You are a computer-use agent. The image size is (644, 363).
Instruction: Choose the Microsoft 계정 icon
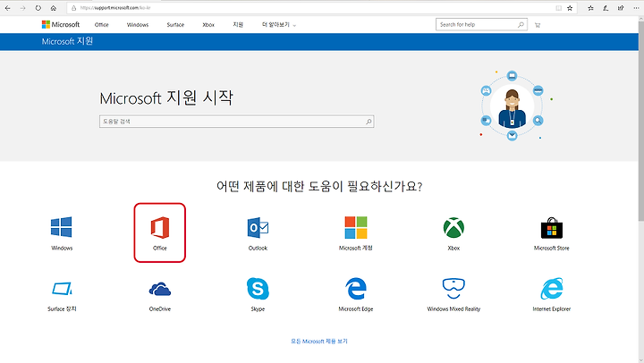(x=356, y=227)
